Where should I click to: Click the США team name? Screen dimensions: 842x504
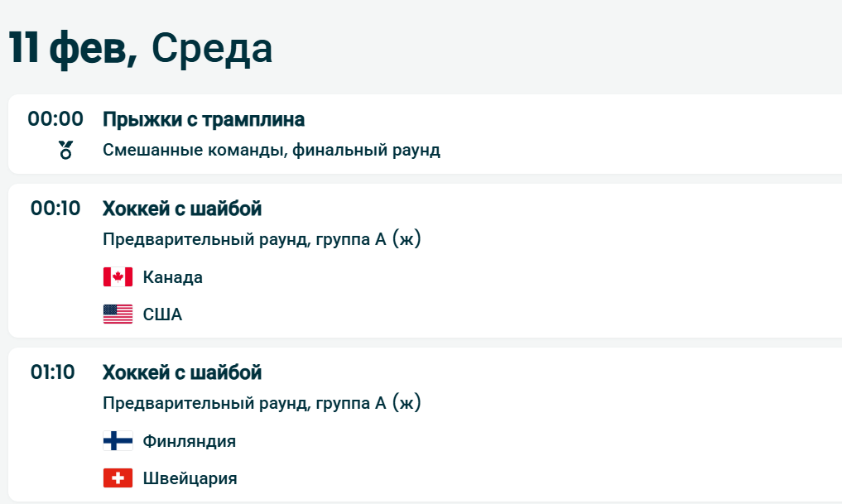tap(162, 314)
